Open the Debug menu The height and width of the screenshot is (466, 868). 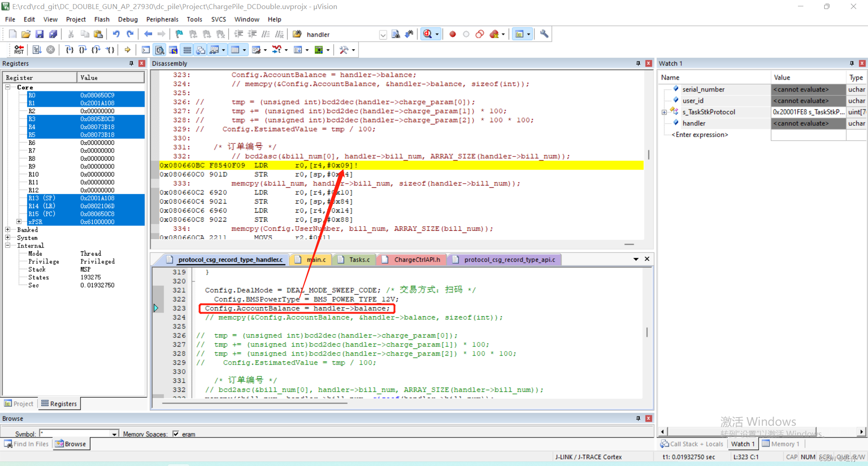pyautogui.click(x=127, y=19)
